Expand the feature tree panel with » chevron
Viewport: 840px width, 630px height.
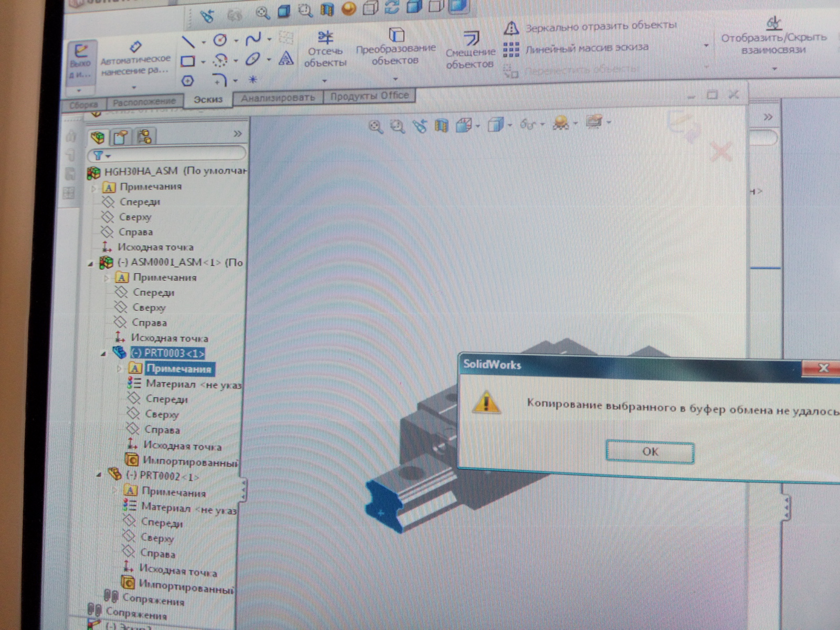(x=237, y=134)
